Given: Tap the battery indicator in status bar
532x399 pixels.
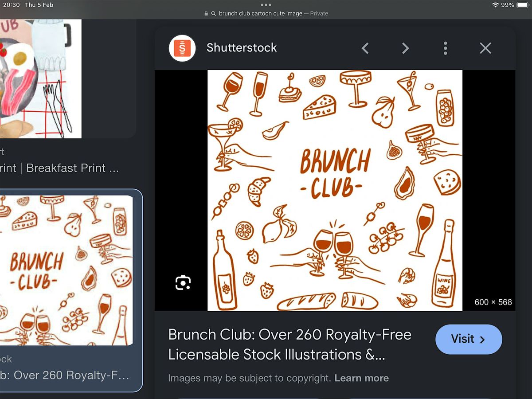Looking at the screenshot, I should [522, 5].
